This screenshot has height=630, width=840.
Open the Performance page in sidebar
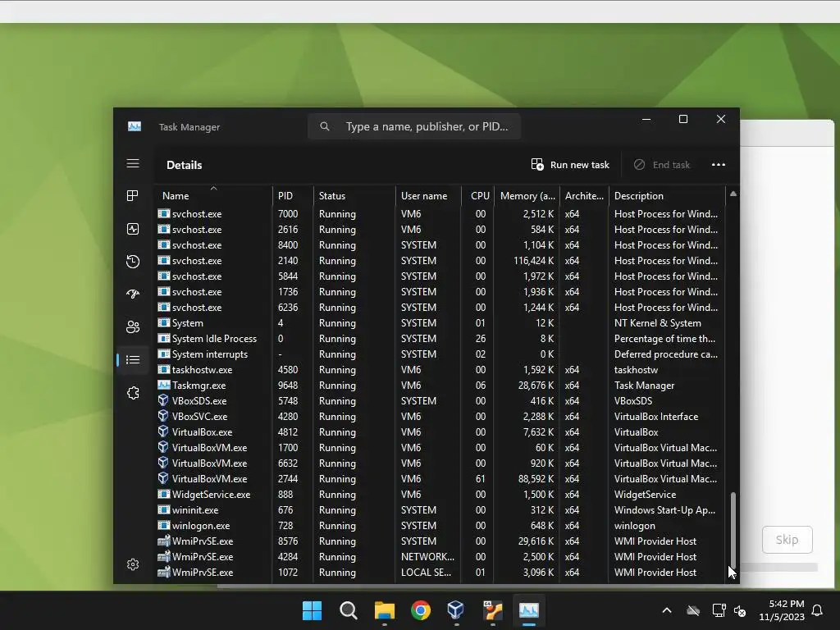coord(133,229)
